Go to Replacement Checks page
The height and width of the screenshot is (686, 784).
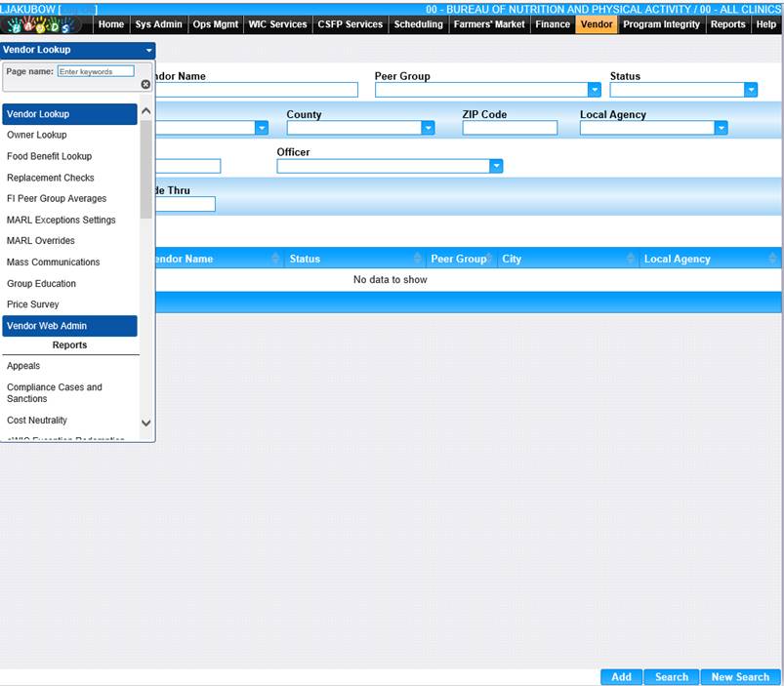[69, 178]
